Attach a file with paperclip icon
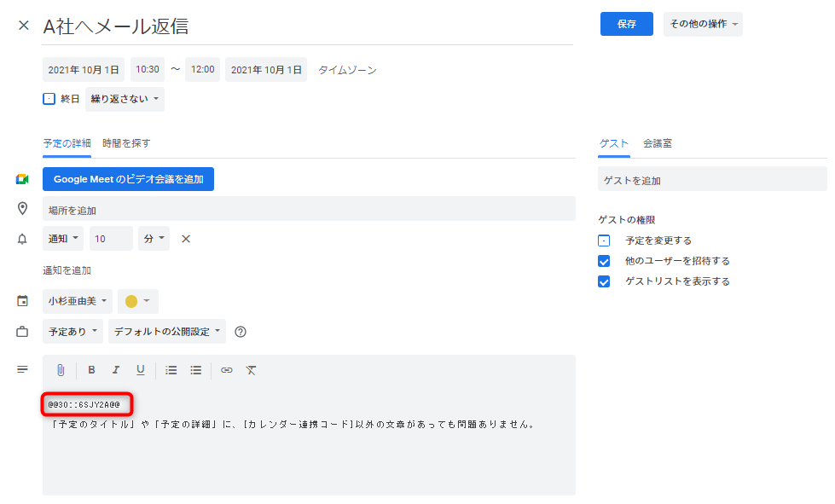835x504 pixels. (x=61, y=370)
